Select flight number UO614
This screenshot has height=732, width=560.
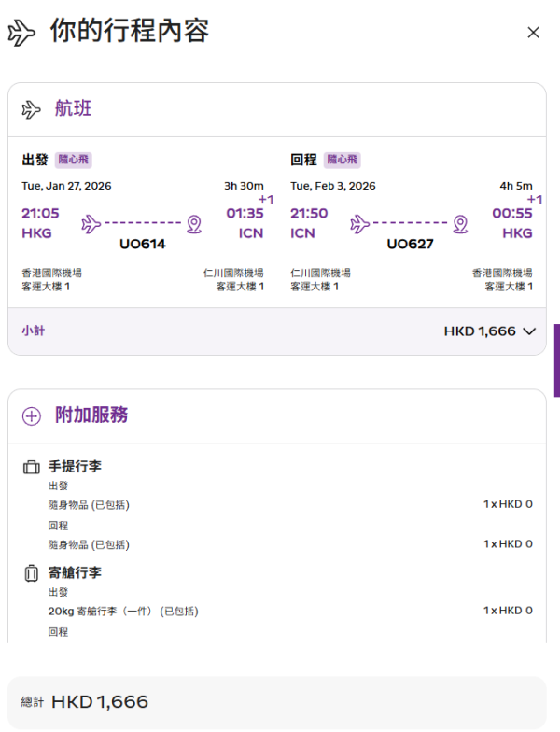point(143,244)
